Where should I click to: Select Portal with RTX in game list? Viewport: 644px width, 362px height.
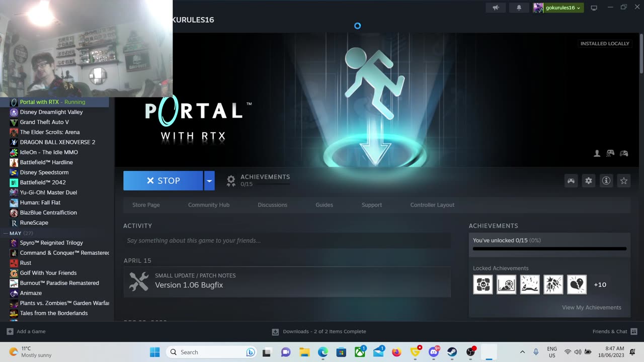(54, 102)
